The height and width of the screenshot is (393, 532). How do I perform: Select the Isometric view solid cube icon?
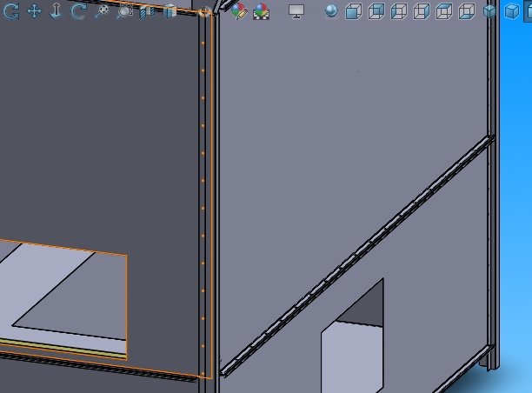click(489, 11)
